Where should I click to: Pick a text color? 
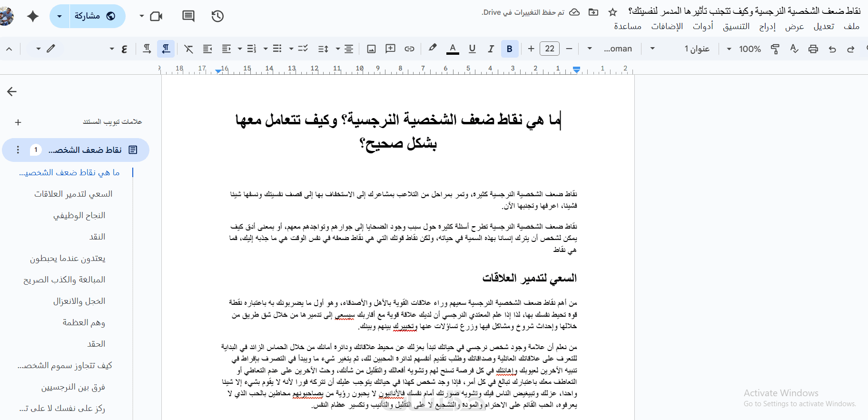[453, 49]
